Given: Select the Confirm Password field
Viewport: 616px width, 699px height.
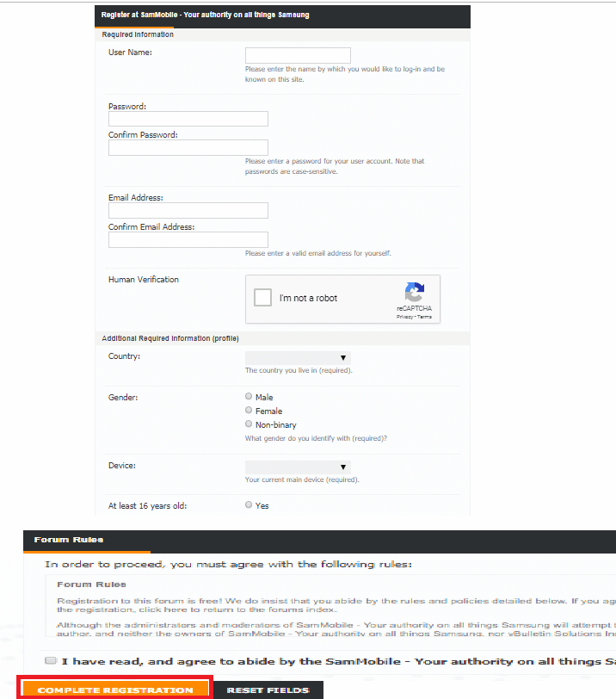Looking at the screenshot, I should [188, 147].
